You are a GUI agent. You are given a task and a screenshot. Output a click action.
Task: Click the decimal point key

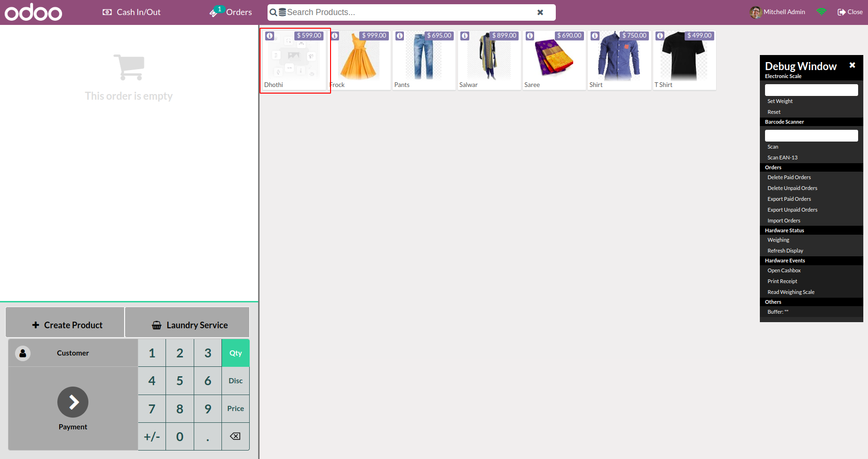[208, 436]
